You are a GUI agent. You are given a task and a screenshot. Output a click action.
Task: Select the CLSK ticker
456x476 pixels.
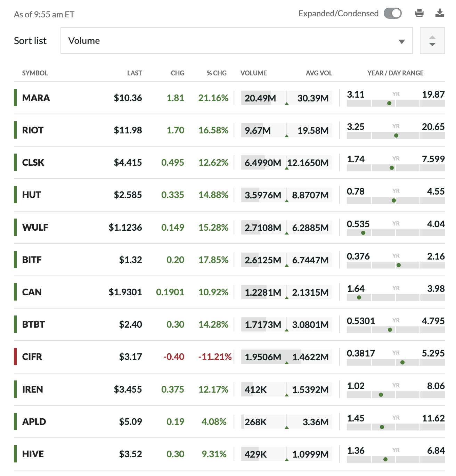click(33, 163)
